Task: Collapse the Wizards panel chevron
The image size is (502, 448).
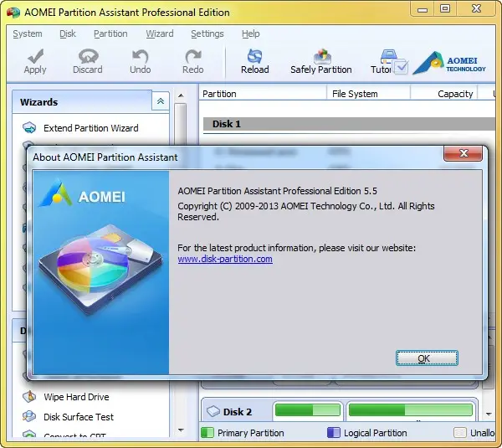Action: point(161,101)
